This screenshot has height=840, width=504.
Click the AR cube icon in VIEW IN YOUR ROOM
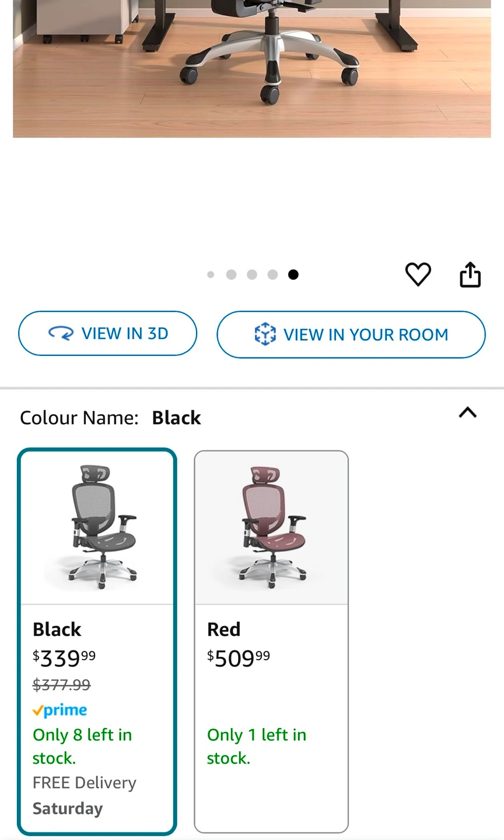pyautogui.click(x=265, y=334)
